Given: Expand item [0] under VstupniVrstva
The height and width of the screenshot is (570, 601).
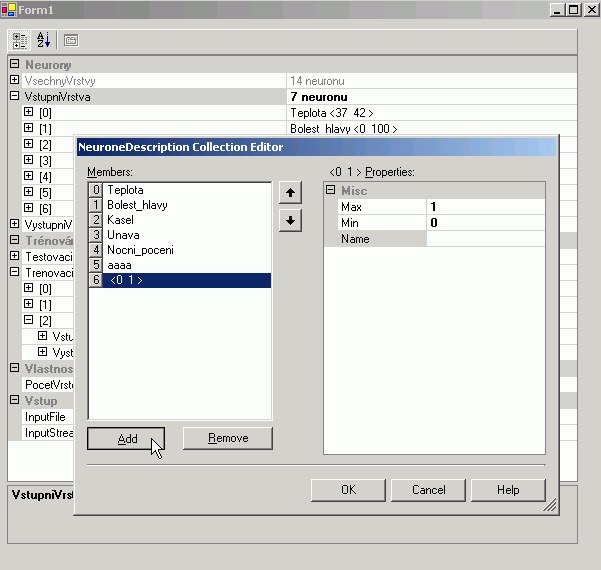Looking at the screenshot, I should [x=29, y=113].
